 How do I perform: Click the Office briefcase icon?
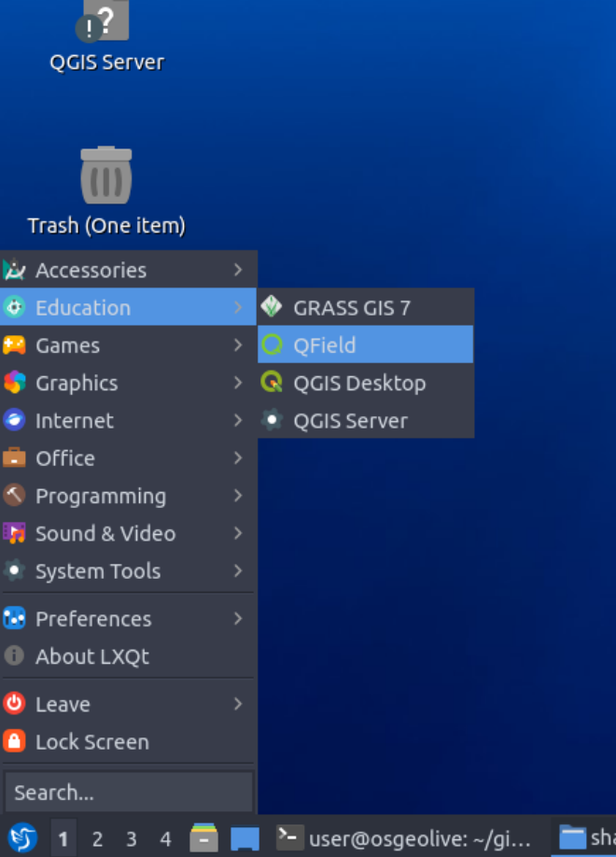click(x=14, y=458)
